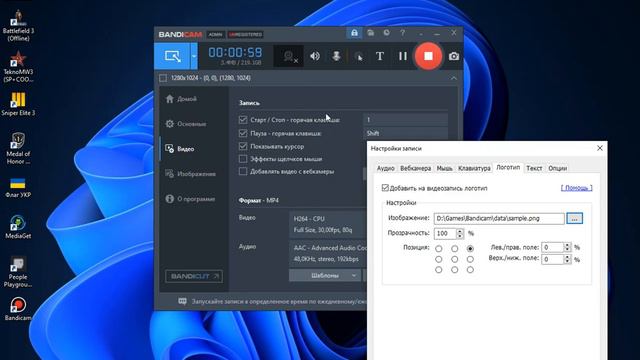Switch to Вебкамера tab
640x360 pixels.
click(x=416, y=168)
